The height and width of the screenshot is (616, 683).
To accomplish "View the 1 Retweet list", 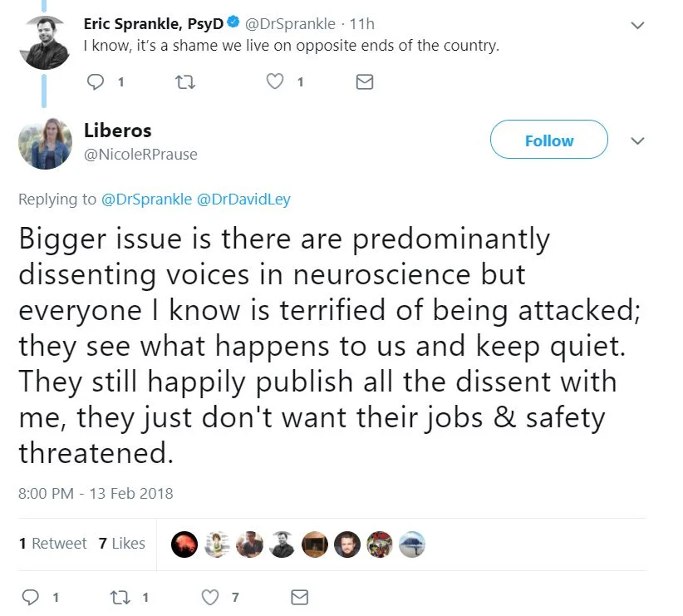I will click(52, 544).
